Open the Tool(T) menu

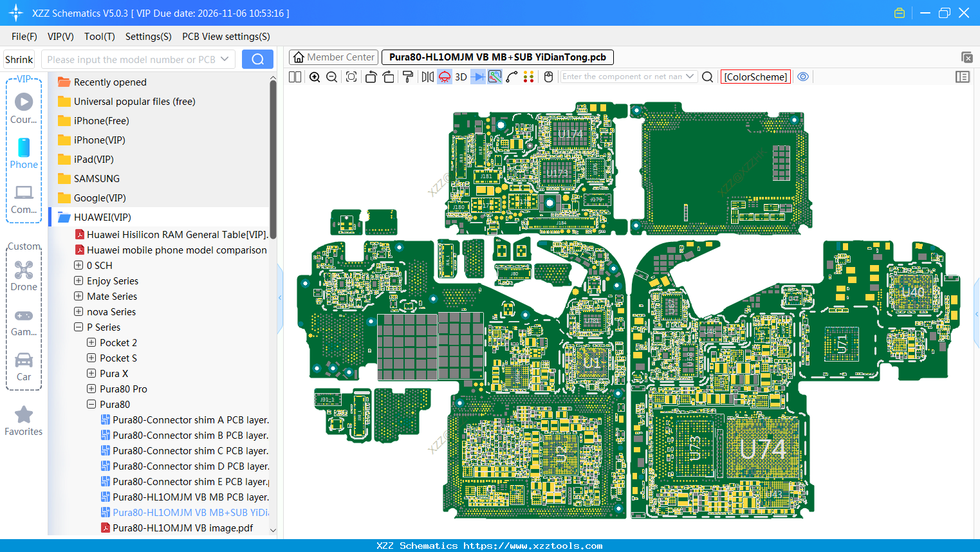(99, 37)
